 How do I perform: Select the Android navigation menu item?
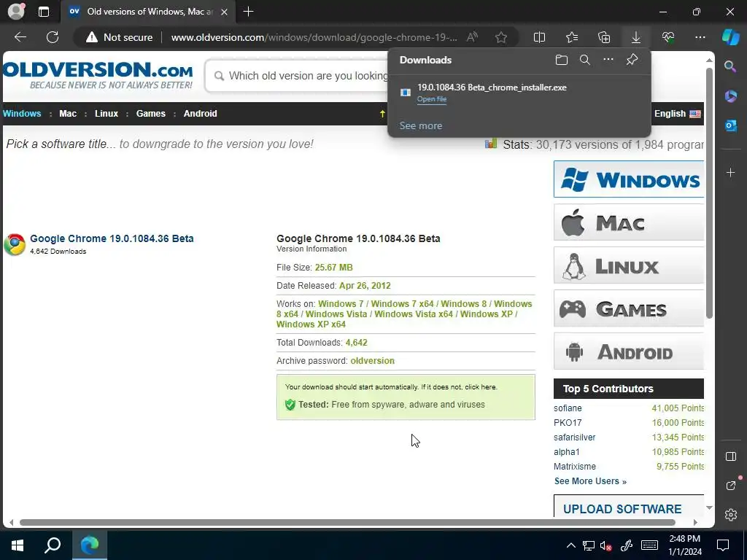point(200,113)
